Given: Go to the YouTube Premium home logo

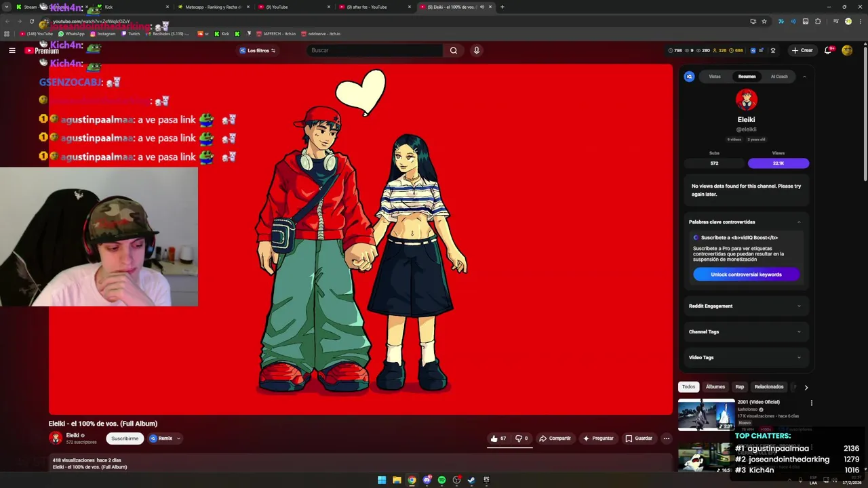Looking at the screenshot, I should coord(42,50).
